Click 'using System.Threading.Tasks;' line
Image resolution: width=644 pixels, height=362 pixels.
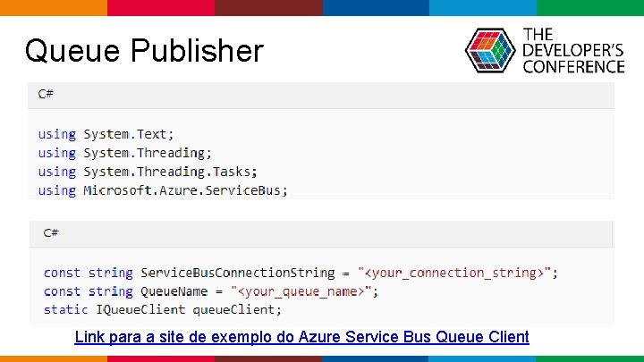[148, 172]
